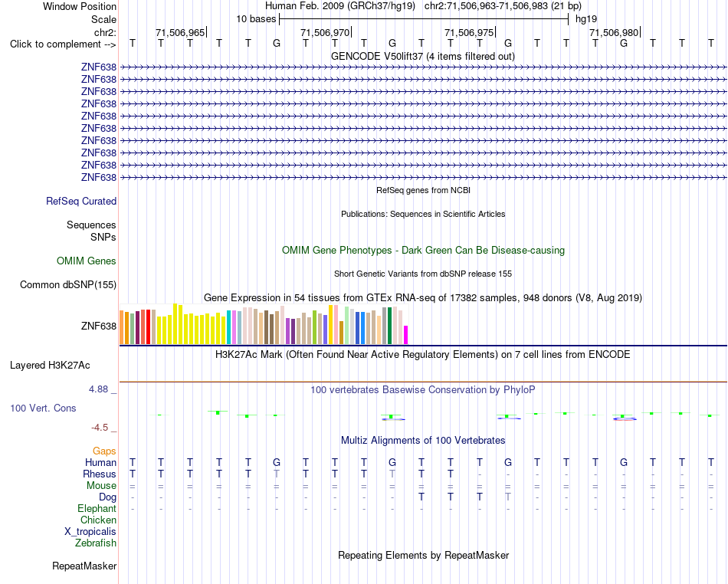Select the 'Mouse' species label

point(101,486)
